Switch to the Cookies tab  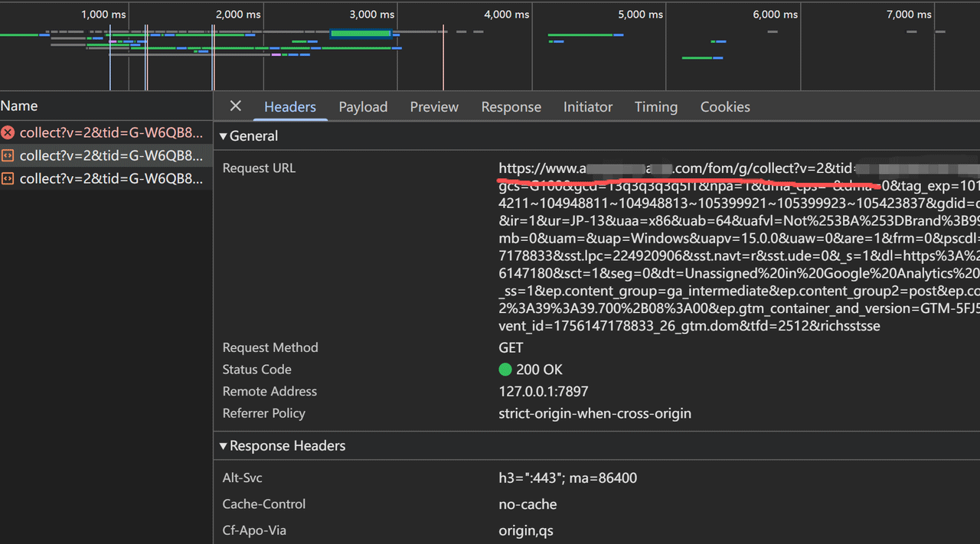pos(724,107)
